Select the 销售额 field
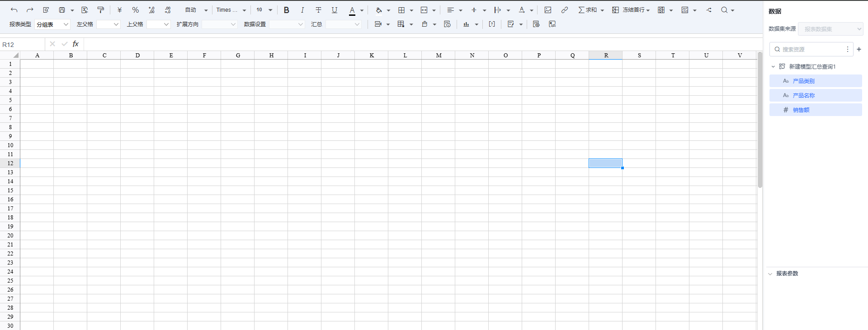Viewport: 868px width, 330px height. point(816,110)
